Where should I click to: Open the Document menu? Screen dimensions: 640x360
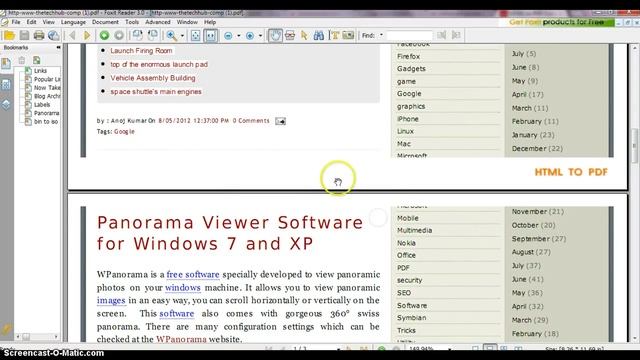(x=105, y=22)
